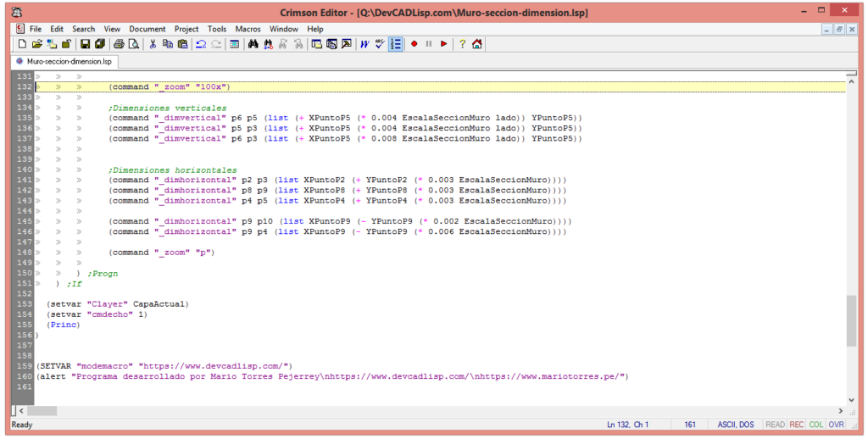Toggle line numbers display in the toolbar
Image resolution: width=868 pixels, height=439 pixels.
395,44
